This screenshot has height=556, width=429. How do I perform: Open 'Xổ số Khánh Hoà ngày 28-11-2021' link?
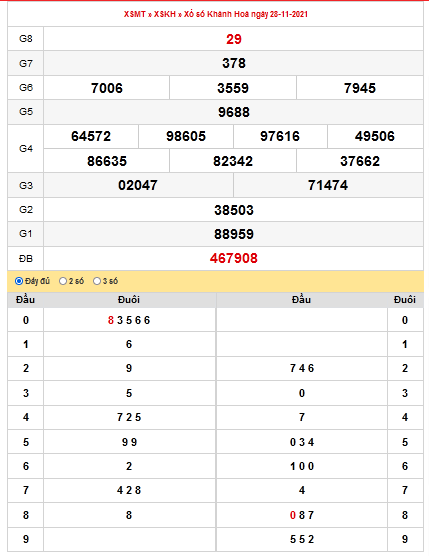click(x=246, y=14)
